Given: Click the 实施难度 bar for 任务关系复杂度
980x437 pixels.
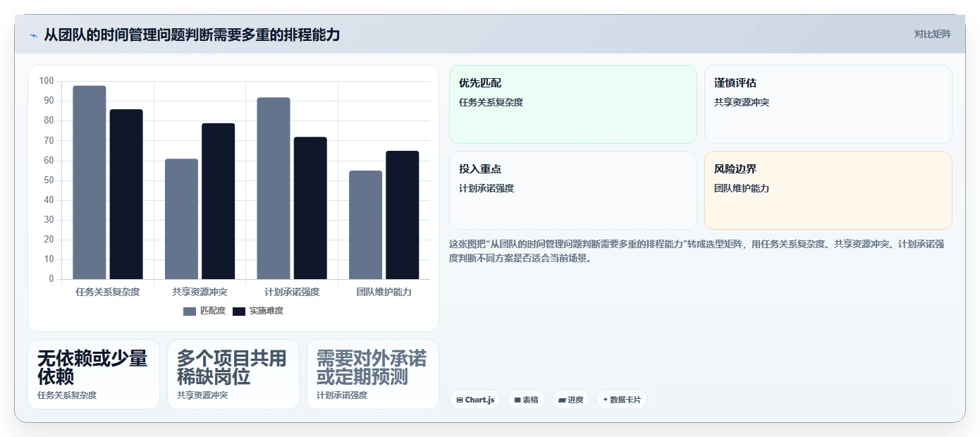Looking at the screenshot, I should click(126, 195).
